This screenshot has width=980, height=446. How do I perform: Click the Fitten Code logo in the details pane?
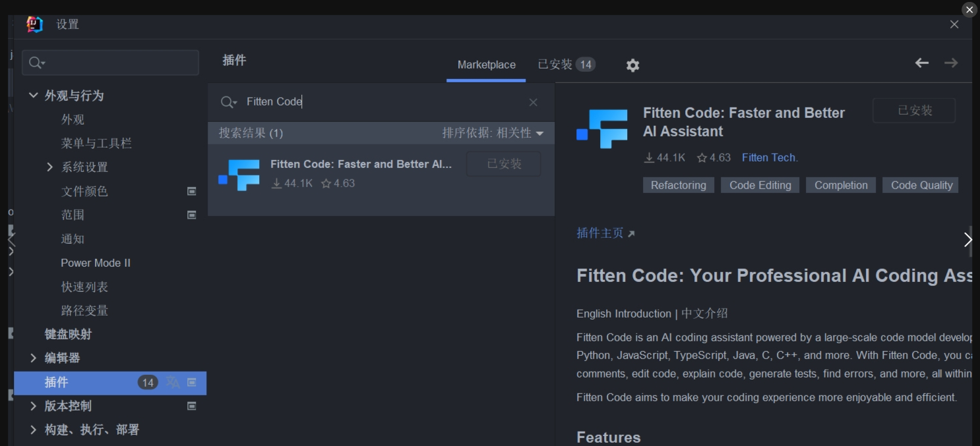(602, 128)
